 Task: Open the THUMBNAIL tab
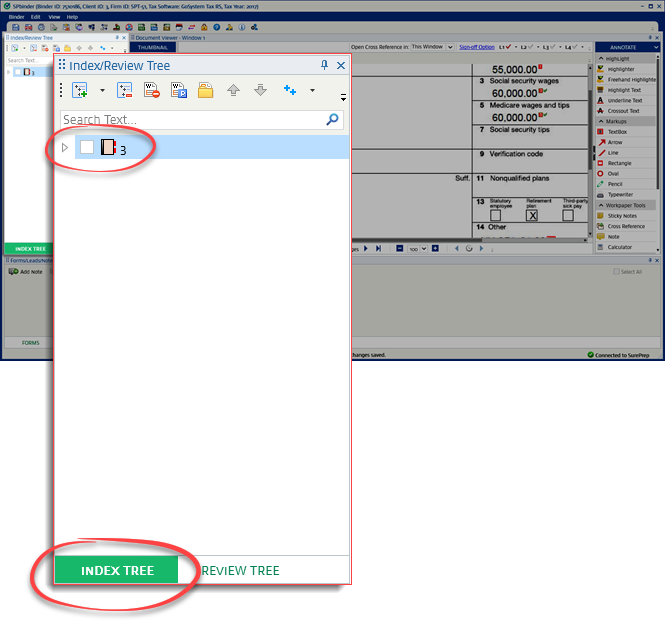pyautogui.click(x=153, y=48)
